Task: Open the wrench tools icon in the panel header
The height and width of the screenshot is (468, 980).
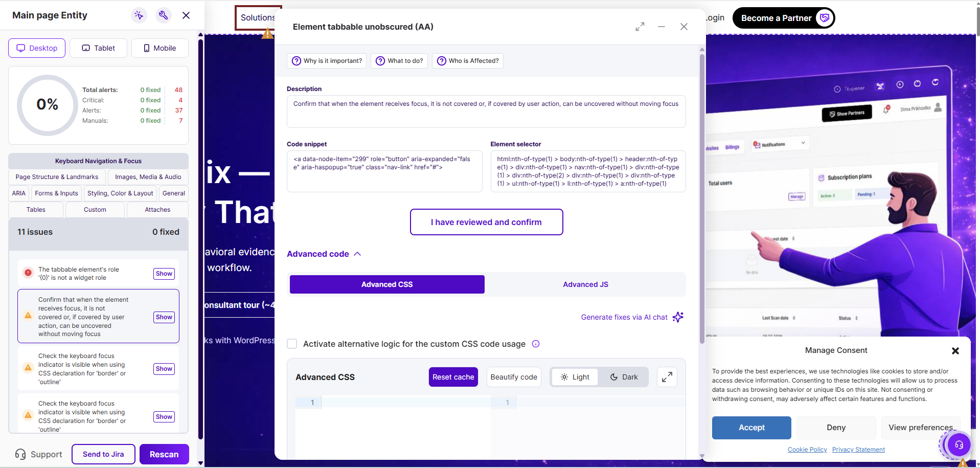Action: pos(163,15)
